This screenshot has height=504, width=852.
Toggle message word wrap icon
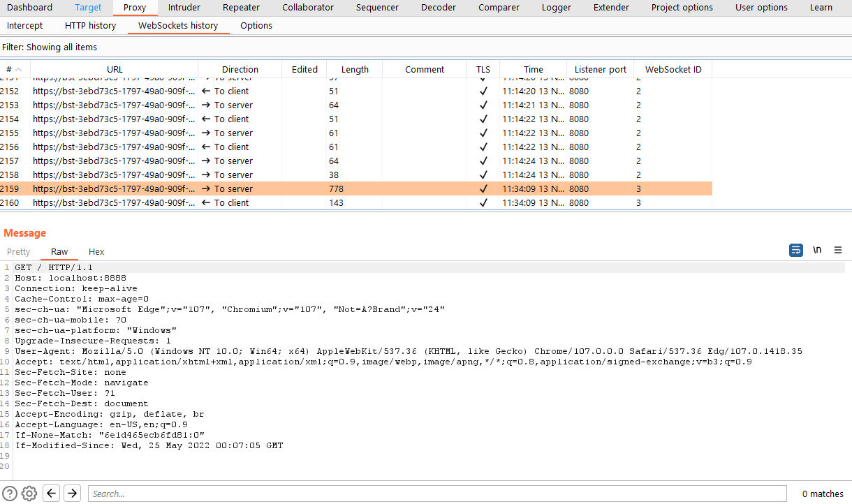(796, 250)
